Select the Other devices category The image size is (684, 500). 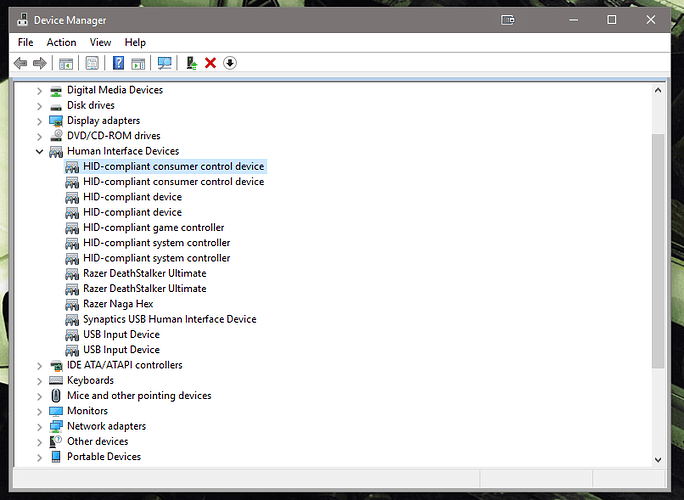coord(97,441)
